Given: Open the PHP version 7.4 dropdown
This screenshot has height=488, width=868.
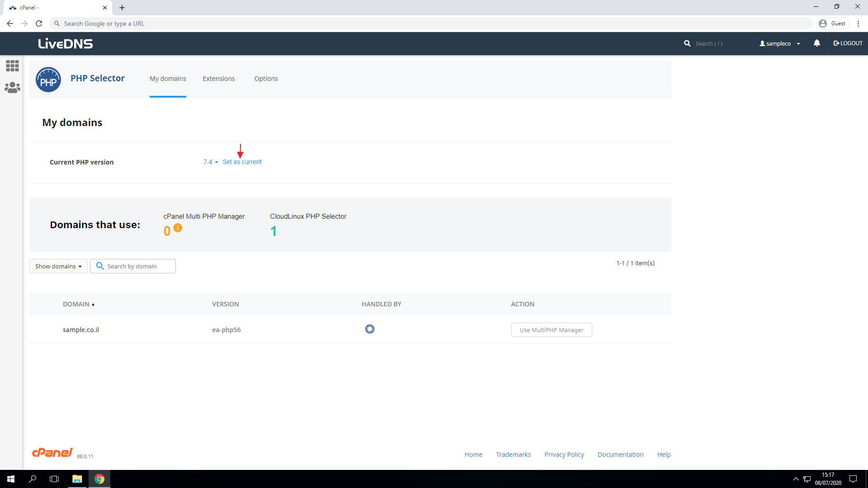Looking at the screenshot, I should [x=211, y=162].
